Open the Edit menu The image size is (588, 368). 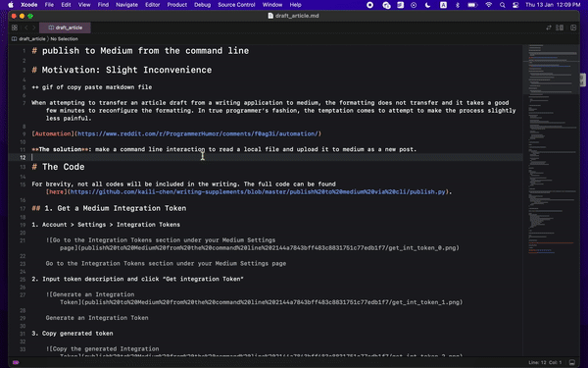(x=66, y=5)
